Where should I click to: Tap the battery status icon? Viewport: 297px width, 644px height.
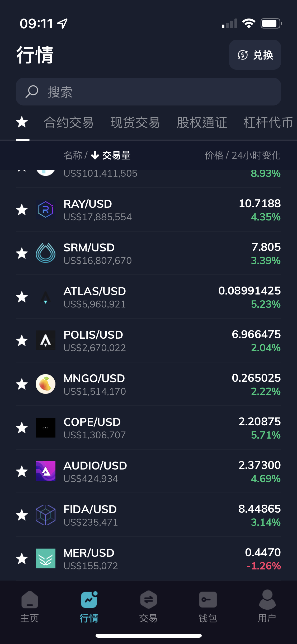(x=271, y=24)
